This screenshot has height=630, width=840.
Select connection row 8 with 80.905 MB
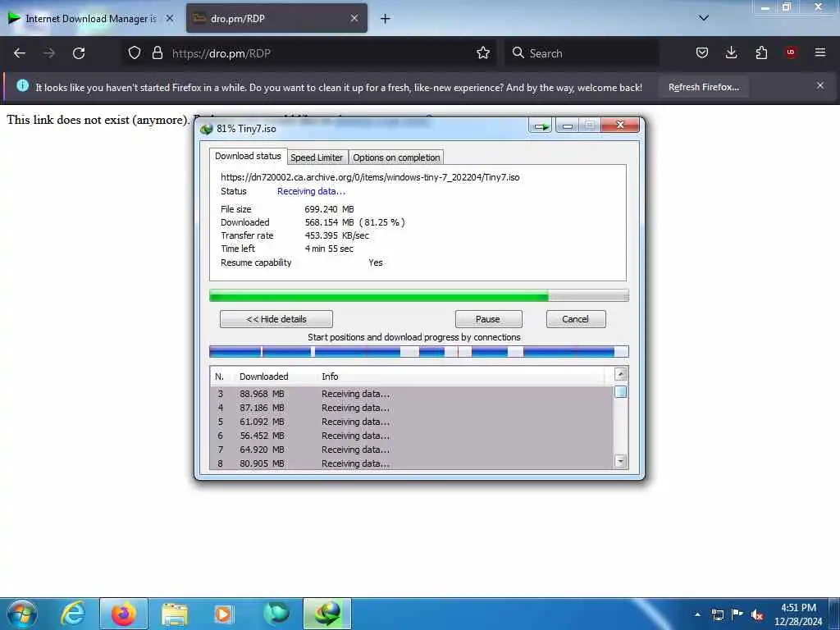coord(412,463)
